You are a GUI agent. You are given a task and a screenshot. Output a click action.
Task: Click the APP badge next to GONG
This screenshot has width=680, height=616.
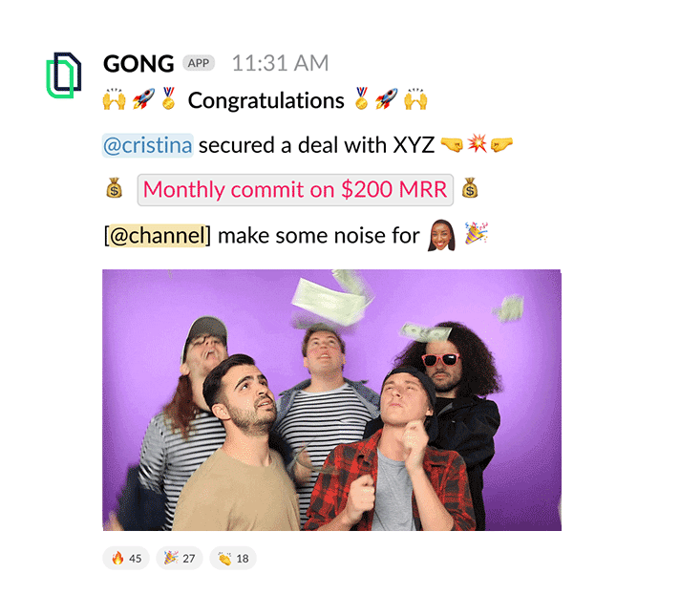199,63
